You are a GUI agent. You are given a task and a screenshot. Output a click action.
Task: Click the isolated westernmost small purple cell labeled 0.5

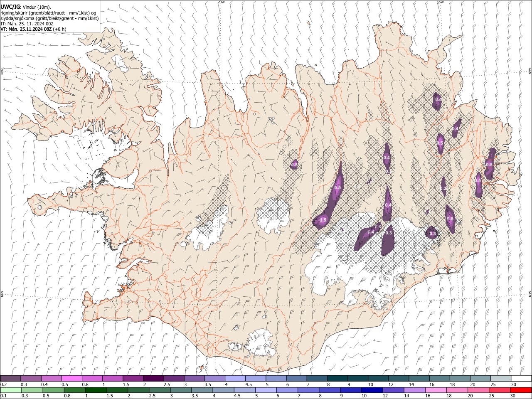tap(294, 165)
